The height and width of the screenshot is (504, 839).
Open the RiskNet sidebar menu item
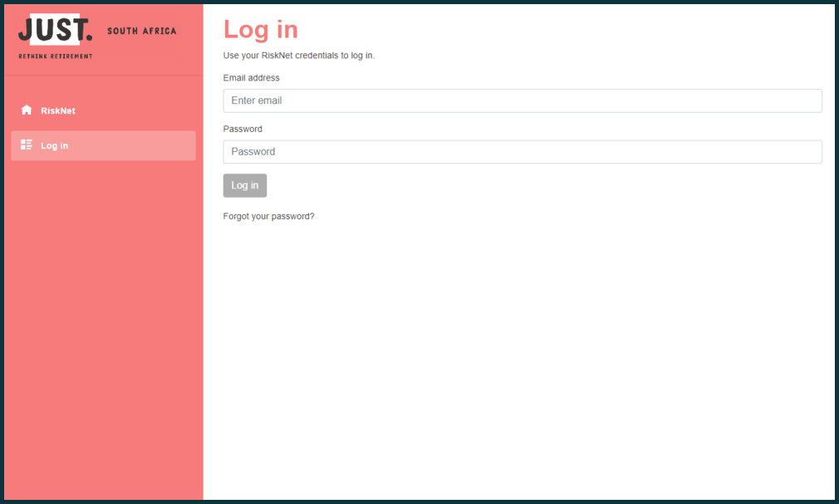(x=58, y=110)
